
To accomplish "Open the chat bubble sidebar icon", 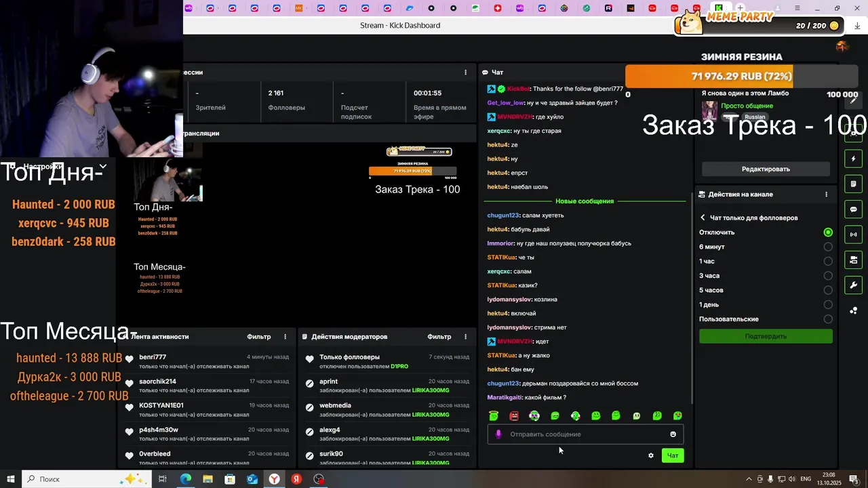I will point(853,209).
